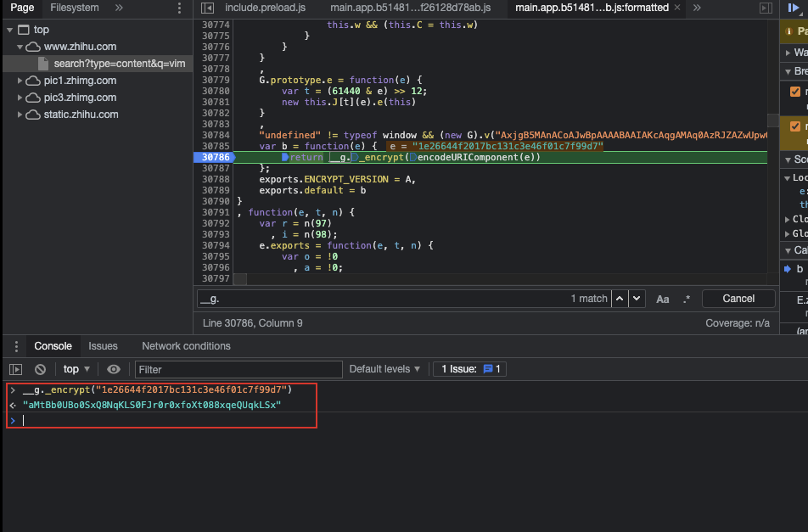Click Coverage: n/a status text
Viewport: 808px width, 532px height.
738,323
